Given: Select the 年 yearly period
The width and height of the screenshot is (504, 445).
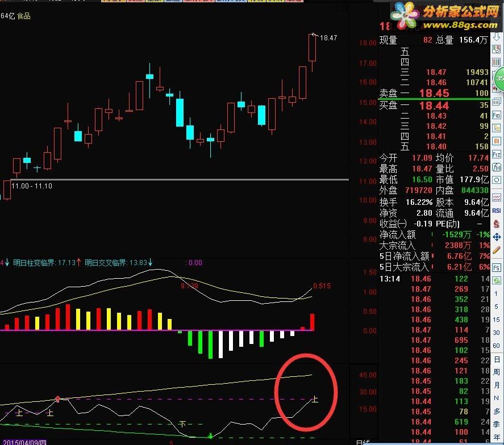Looking at the screenshot, I should pyautogui.click(x=497, y=437).
